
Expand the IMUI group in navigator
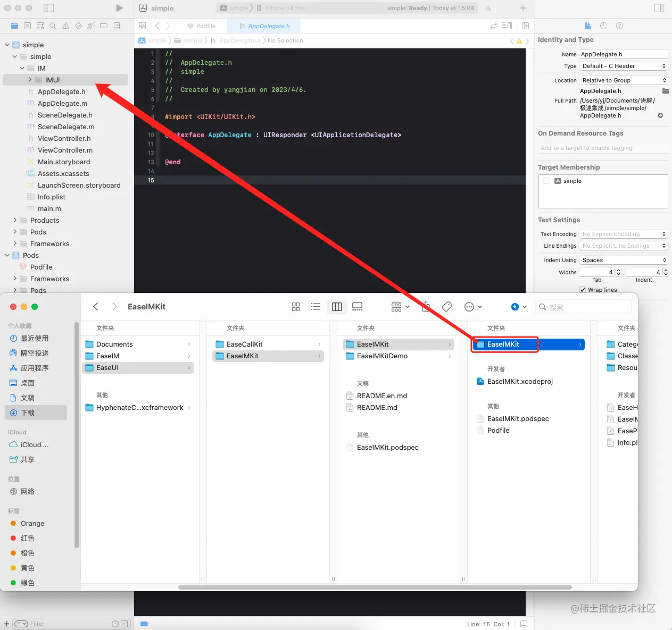[30, 80]
